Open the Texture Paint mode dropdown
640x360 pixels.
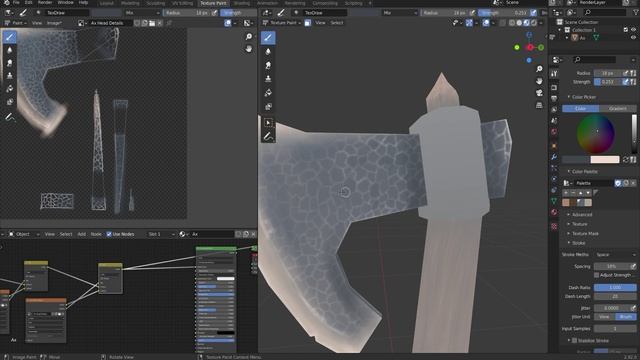pyautogui.click(x=282, y=23)
